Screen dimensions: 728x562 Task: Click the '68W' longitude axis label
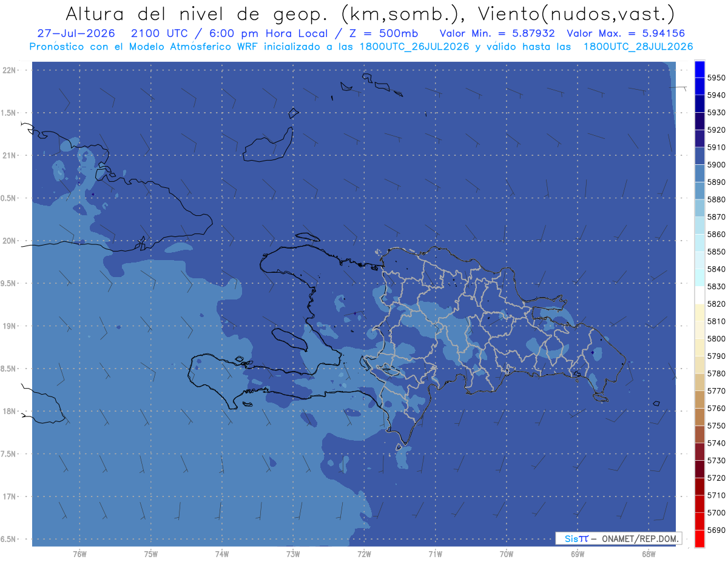pos(649,554)
